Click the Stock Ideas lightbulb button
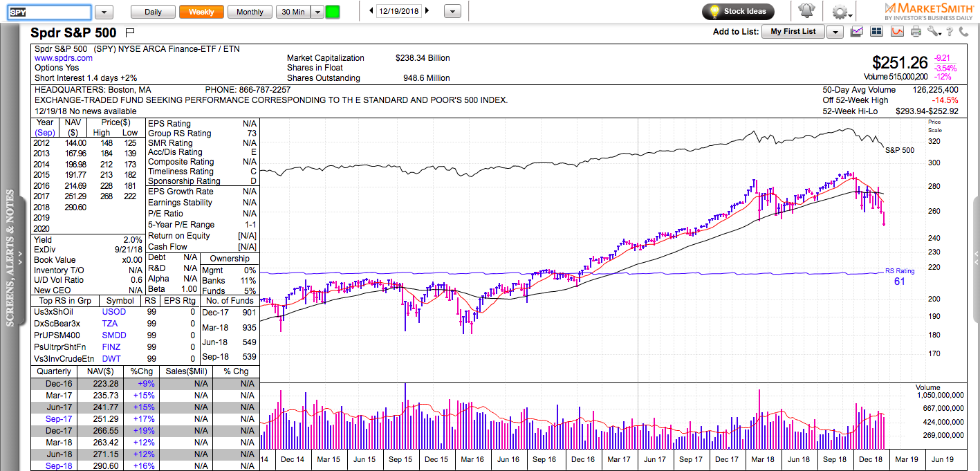This screenshot has height=471, width=980. click(737, 12)
